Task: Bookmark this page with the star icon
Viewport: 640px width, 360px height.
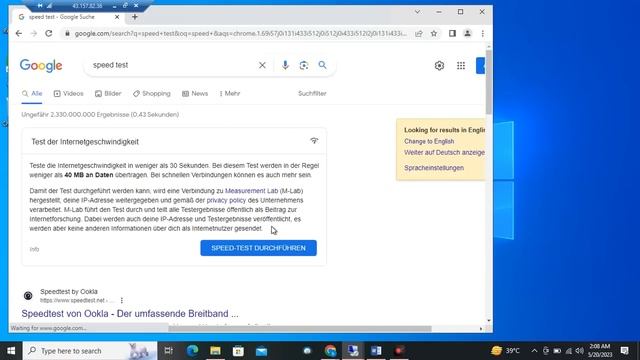Action: (x=434, y=33)
